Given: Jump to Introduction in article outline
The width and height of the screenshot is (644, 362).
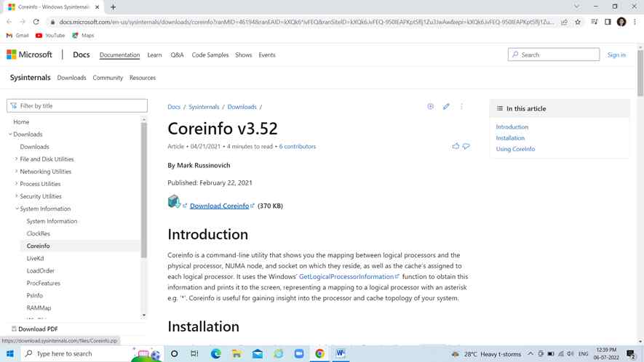Looking at the screenshot, I should pos(512,126).
